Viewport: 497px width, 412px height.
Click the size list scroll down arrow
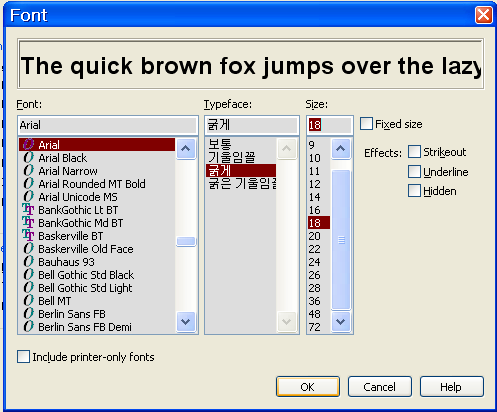click(341, 322)
